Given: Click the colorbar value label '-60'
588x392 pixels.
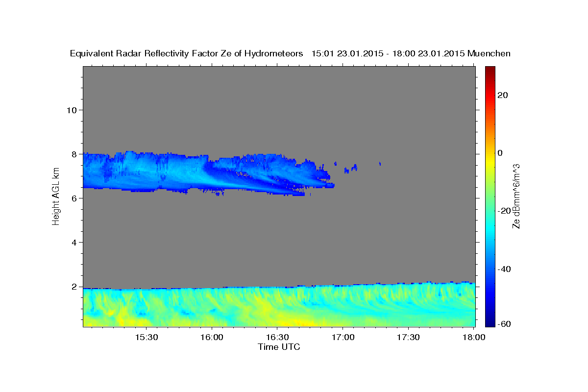Looking at the screenshot, I should 505,324.
